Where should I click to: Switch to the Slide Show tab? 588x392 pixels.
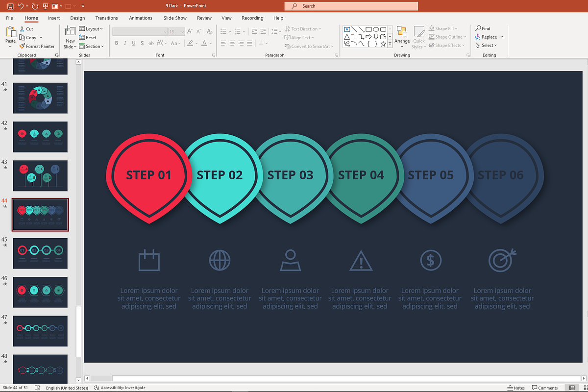(x=175, y=18)
